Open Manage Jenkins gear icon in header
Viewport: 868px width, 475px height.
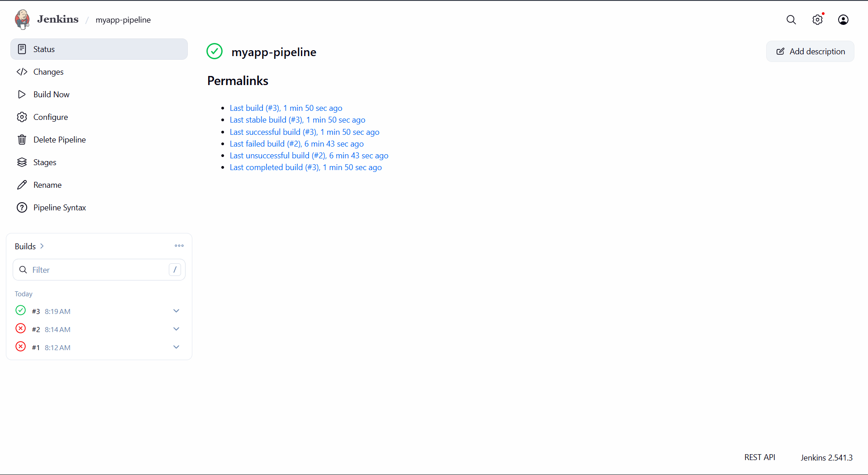(817, 20)
